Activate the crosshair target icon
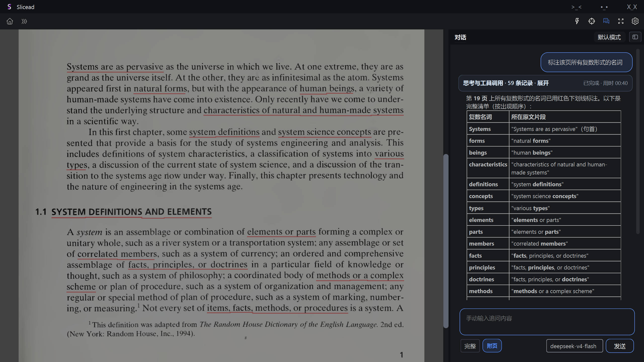This screenshot has height=362, width=644. [x=592, y=21]
